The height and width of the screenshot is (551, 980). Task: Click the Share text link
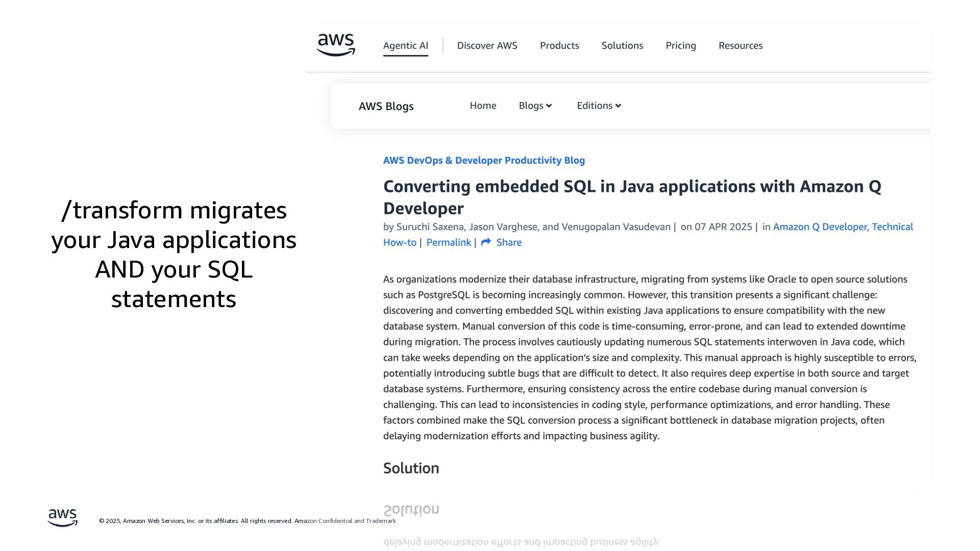coord(509,242)
